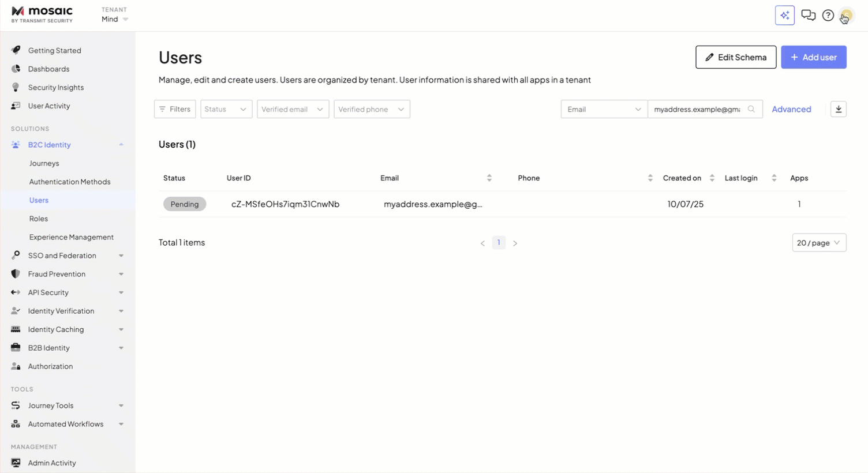Sort users by Email column

tap(489, 178)
